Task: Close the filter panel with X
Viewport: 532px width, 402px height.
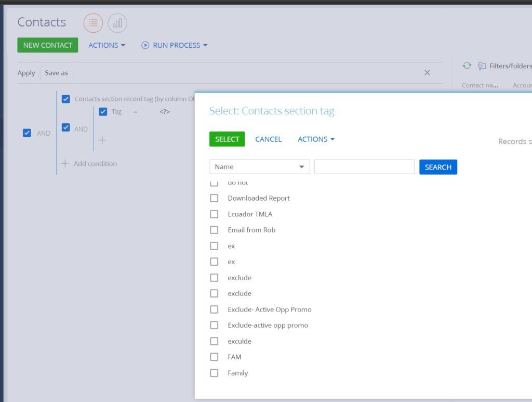Action: [x=427, y=72]
